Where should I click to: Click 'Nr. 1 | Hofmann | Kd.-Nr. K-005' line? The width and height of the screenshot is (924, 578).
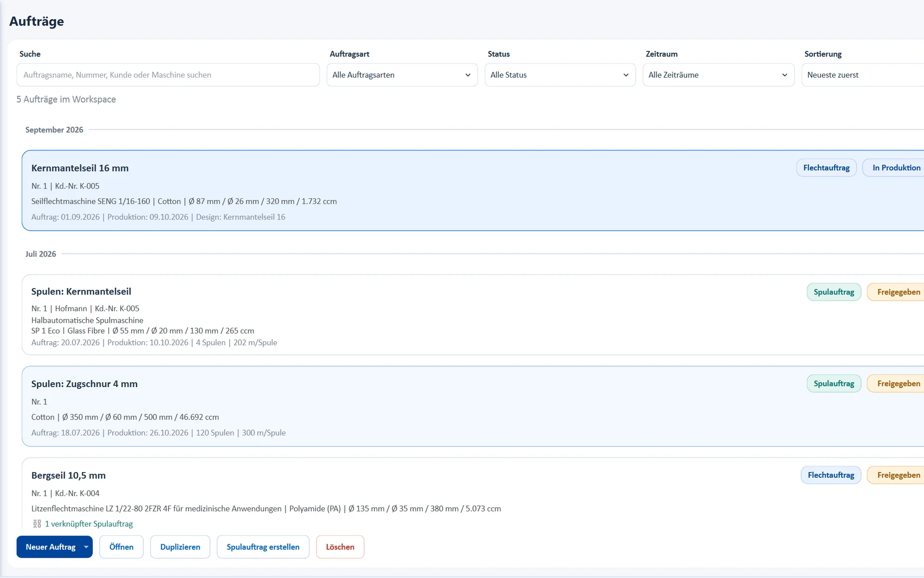click(85, 308)
